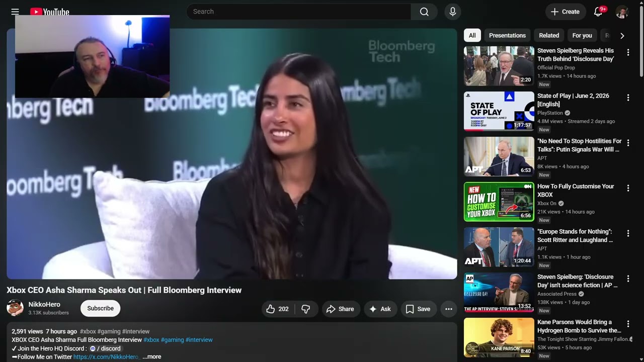The image size is (644, 362).
Task: Open Putin Signals War thumbnail
Action: point(499,156)
